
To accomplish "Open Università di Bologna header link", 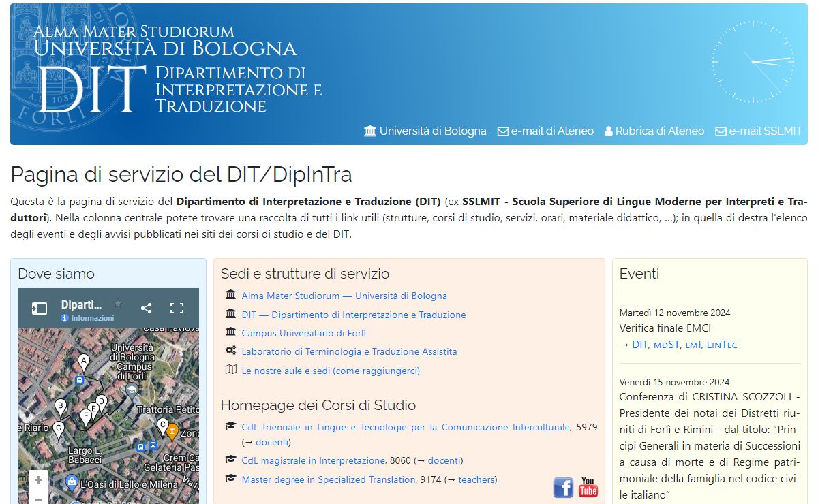I will point(425,131).
